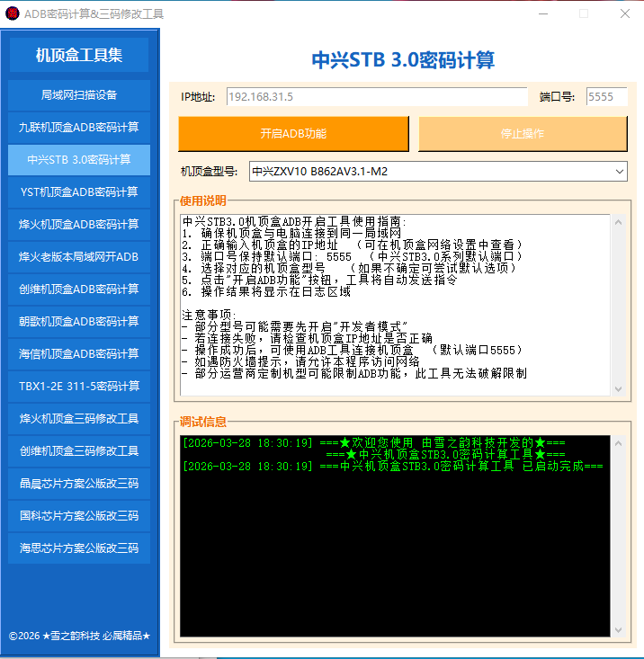This screenshot has height=659, width=644.
Task: Expand the 机顶盒型号 dropdown arrow
Action: pos(619,172)
